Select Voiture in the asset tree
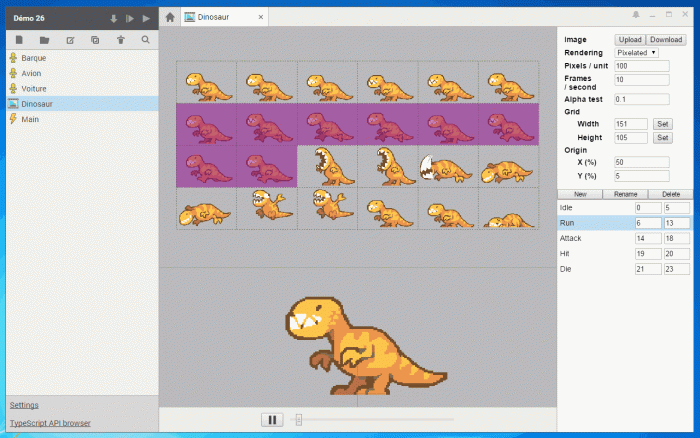 (x=82, y=88)
